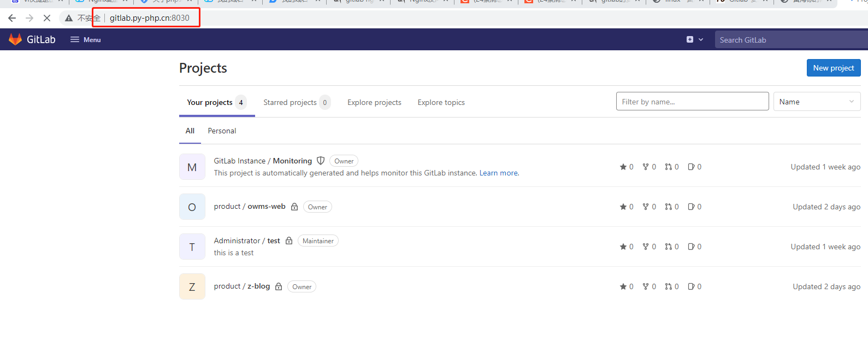Click the GitLab fox logo
This screenshot has width=868, height=340.
pyautogui.click(x=15, y=39)
